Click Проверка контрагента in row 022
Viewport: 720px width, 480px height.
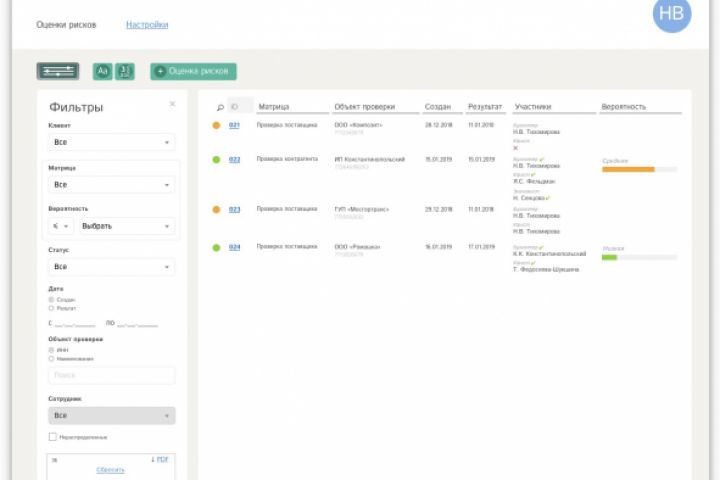tap(287, 159)
